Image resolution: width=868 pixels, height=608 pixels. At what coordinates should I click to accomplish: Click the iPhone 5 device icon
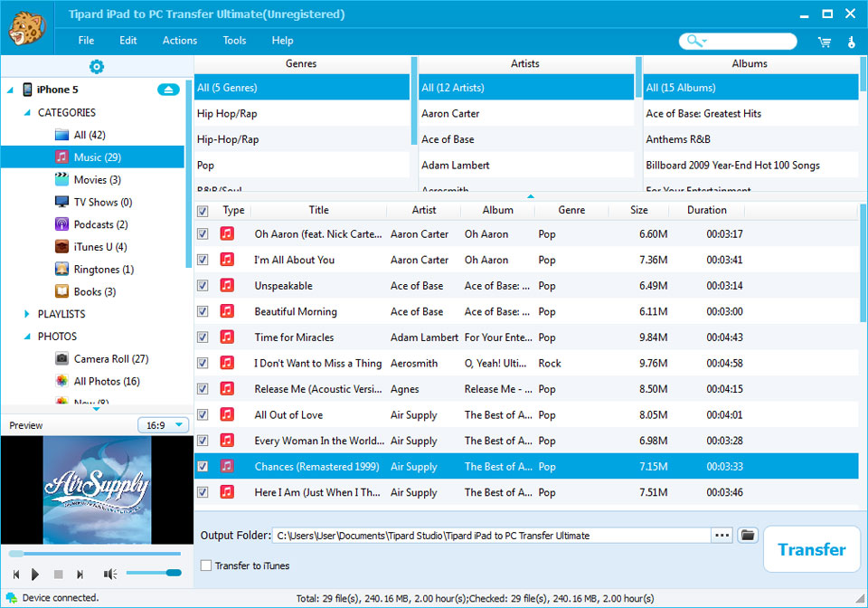coord(27,90)
